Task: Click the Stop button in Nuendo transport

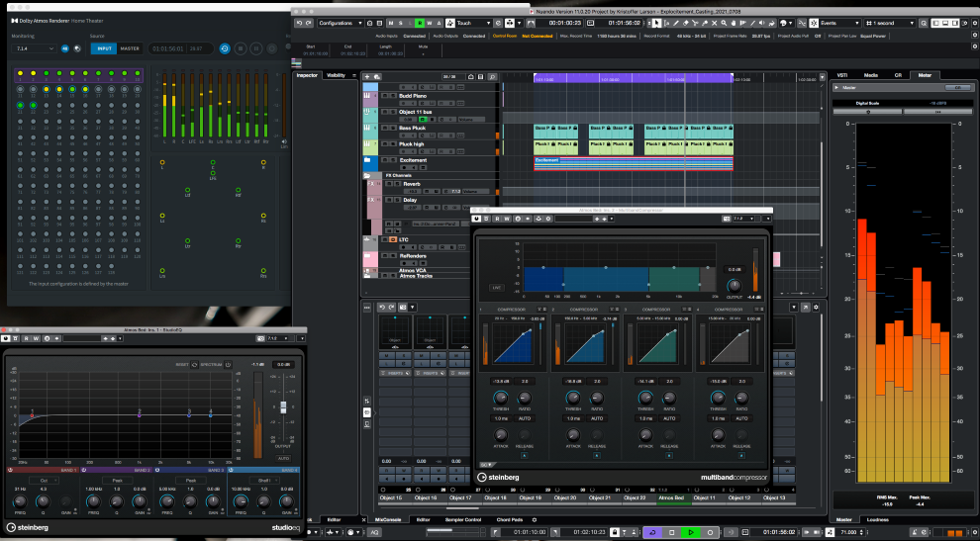Action: pos(672,532)
